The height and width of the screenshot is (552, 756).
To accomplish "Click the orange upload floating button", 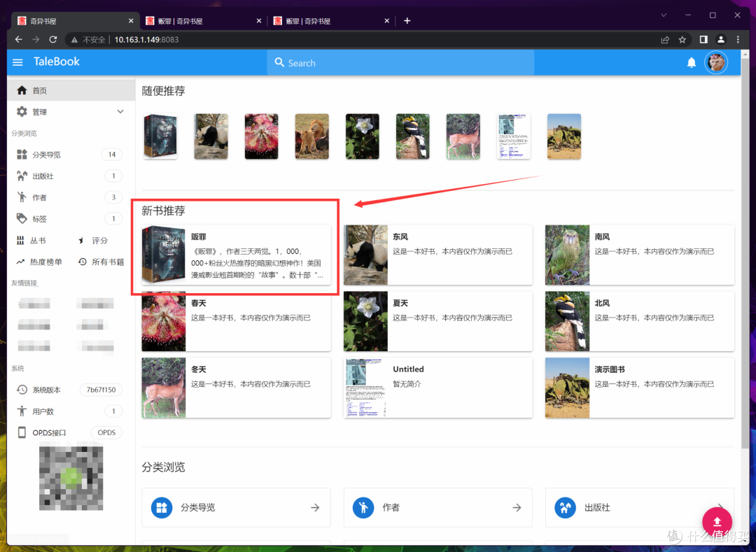I will pyautogui.click(x=716, y=521).
